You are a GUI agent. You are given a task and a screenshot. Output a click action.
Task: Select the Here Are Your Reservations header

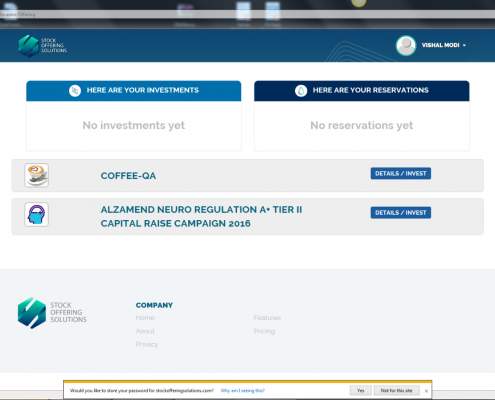(370, 90)
